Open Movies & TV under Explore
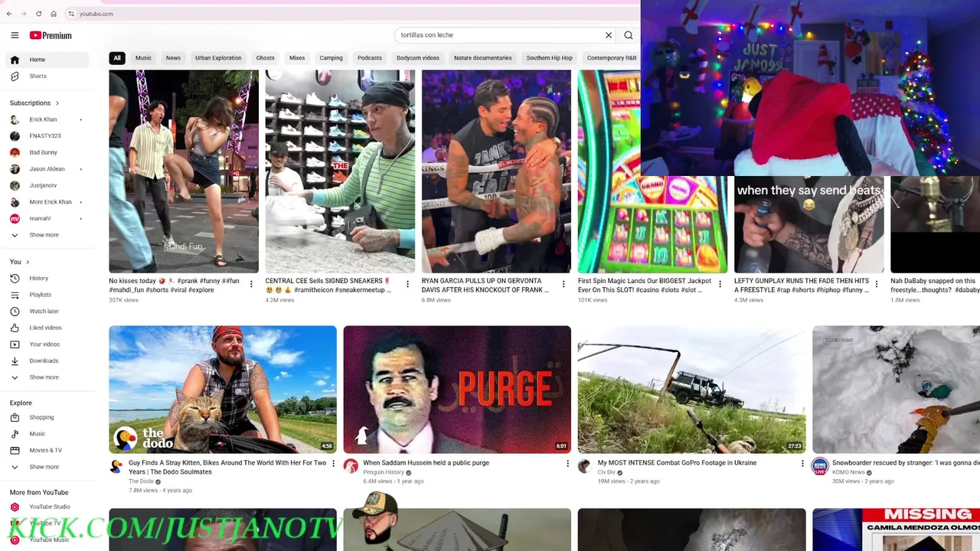This screenshot has height=551, width=980. point(47,451)
